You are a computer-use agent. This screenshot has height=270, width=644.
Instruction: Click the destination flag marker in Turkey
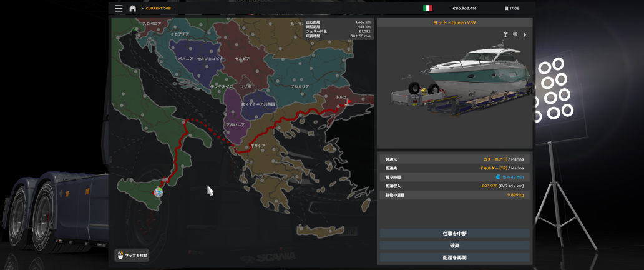click(x=348, y=101)
